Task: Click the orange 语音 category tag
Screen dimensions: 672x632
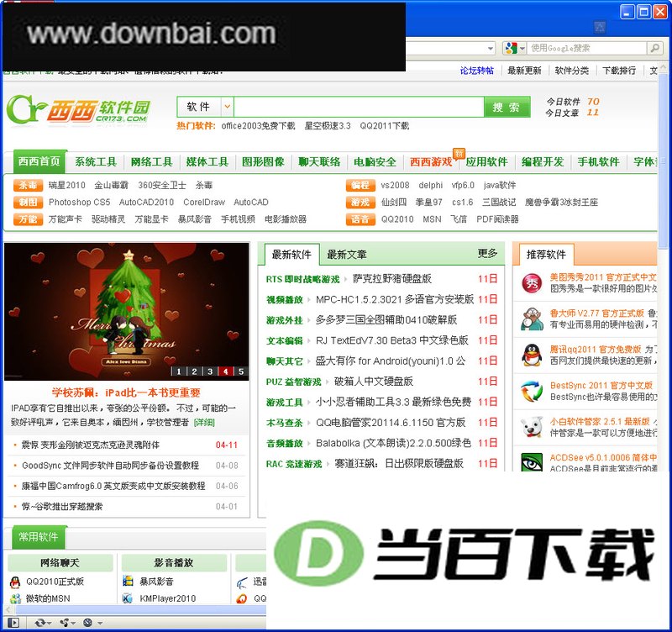Action: (x=360, y=219)
